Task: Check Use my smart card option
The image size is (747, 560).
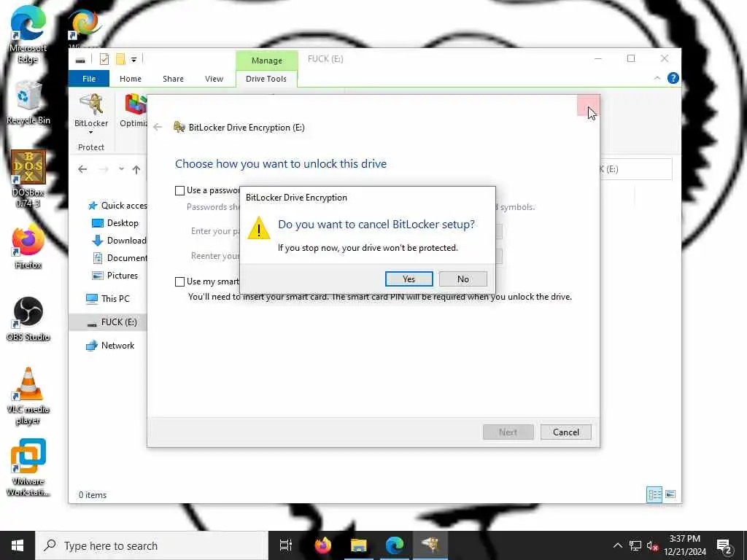Action: pyautogui.click(x=179, y=281)
